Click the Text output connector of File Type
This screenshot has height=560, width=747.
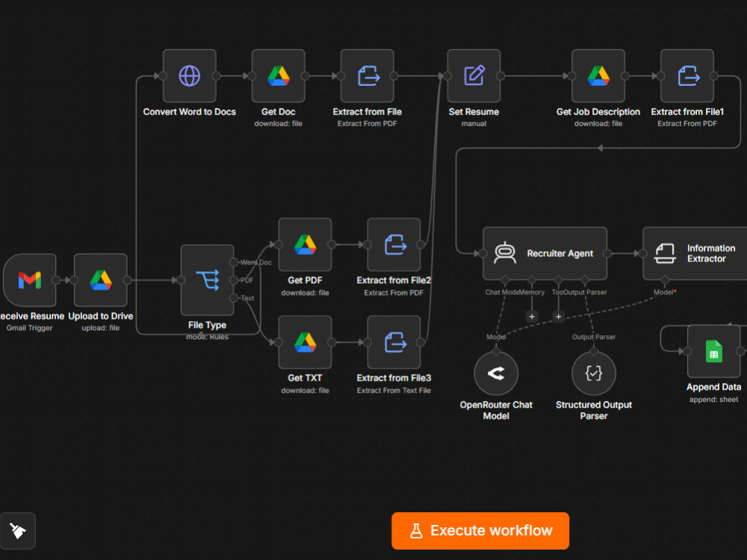(234, 298)
